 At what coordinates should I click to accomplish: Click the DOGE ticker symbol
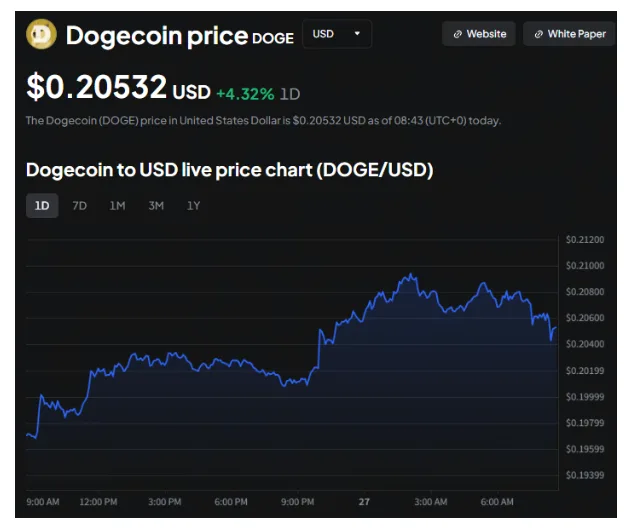click(x=273, y=38)
